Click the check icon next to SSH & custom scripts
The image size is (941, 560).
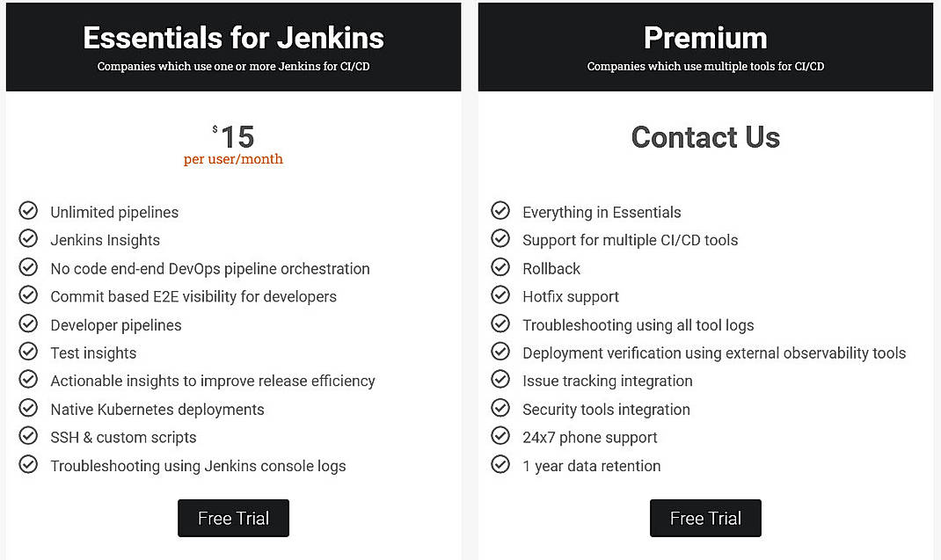[29, 436]
